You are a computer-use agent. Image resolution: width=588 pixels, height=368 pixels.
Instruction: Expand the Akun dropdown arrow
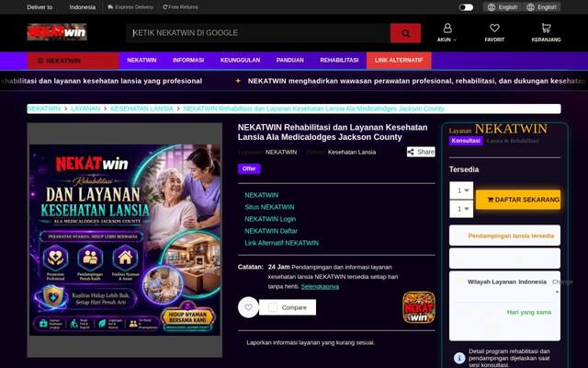click(x=455, y=40)
